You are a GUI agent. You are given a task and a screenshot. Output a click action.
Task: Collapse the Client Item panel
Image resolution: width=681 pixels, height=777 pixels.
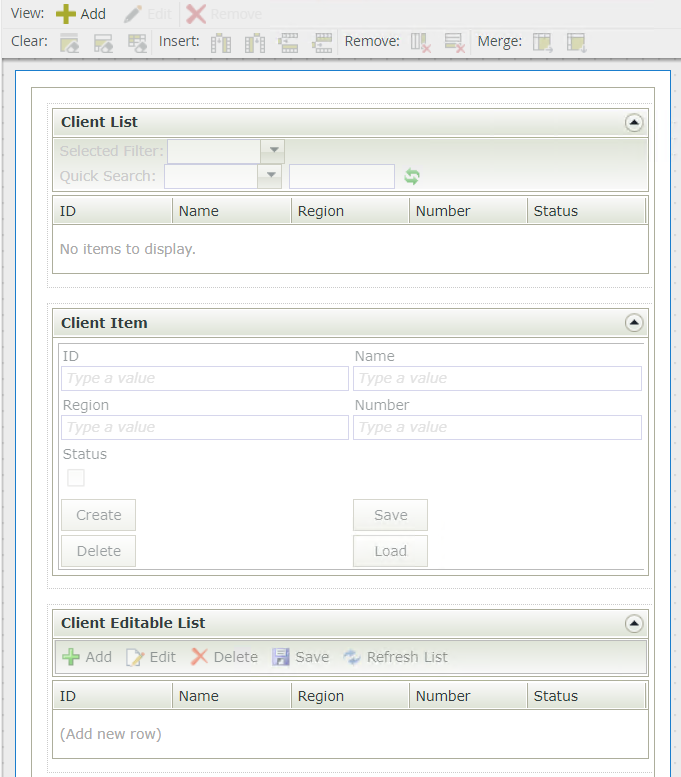633,323
